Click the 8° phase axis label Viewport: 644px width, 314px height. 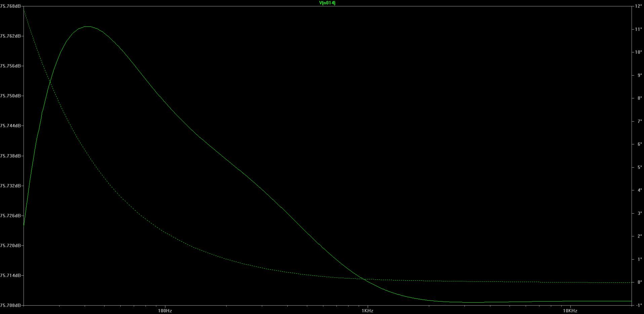[x=639, y=98]
